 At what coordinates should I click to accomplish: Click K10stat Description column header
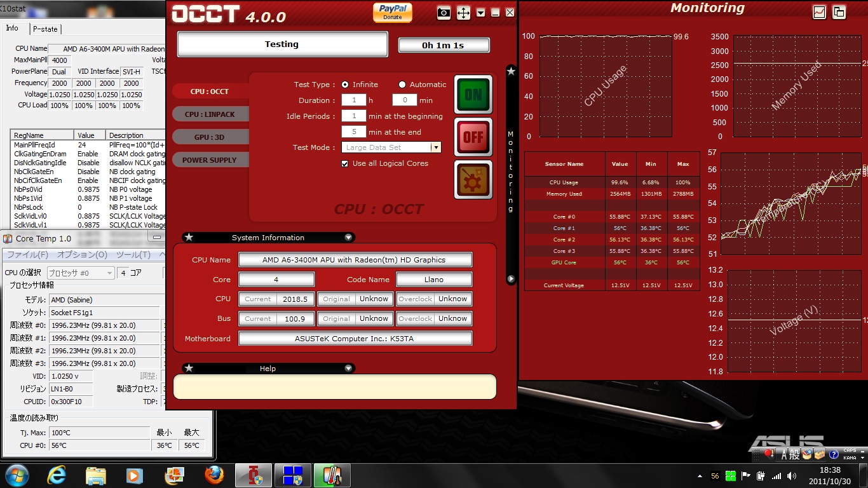[x=136, y=135]
